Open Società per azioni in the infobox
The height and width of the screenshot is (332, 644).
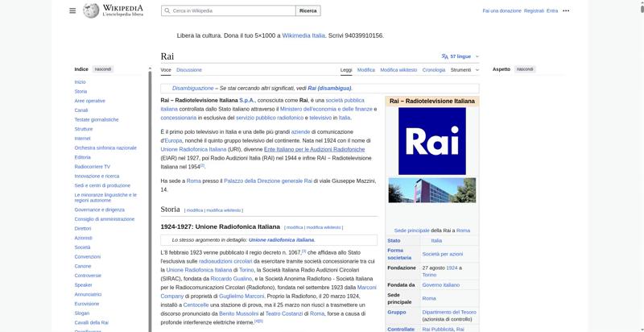(x=442, y=255)
